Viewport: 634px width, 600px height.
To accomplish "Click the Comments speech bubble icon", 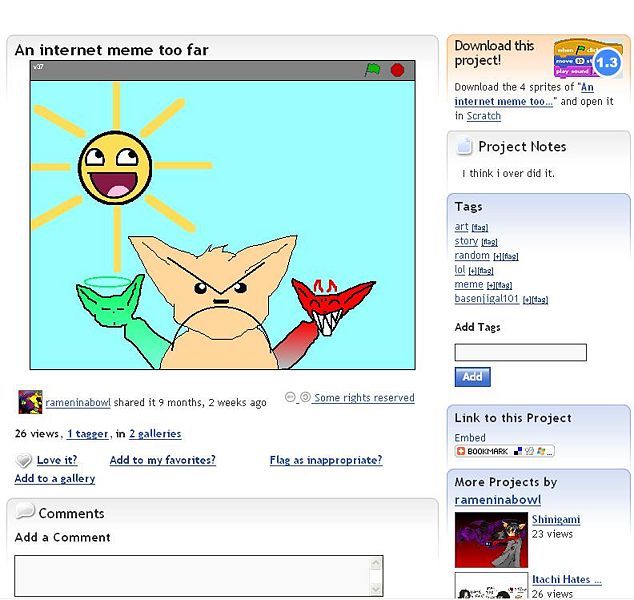I will tap(25, 513).
